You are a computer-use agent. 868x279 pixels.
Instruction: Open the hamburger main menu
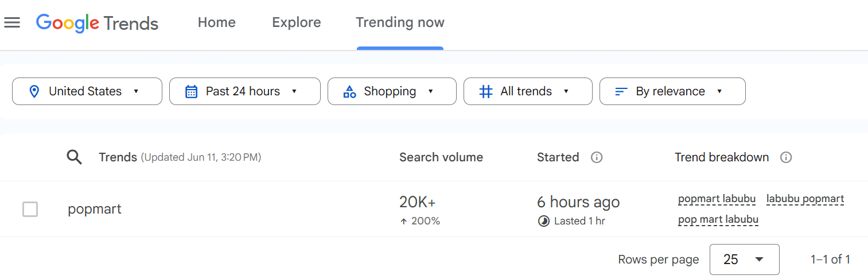point(12,22)
